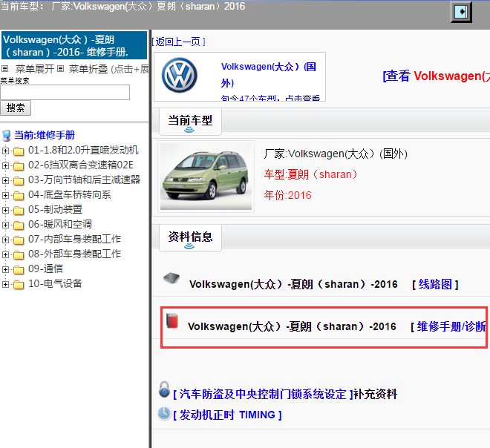Focus the 菜单搜索 text input field
The width and height of the screenshot is (490, 448).
65,93
